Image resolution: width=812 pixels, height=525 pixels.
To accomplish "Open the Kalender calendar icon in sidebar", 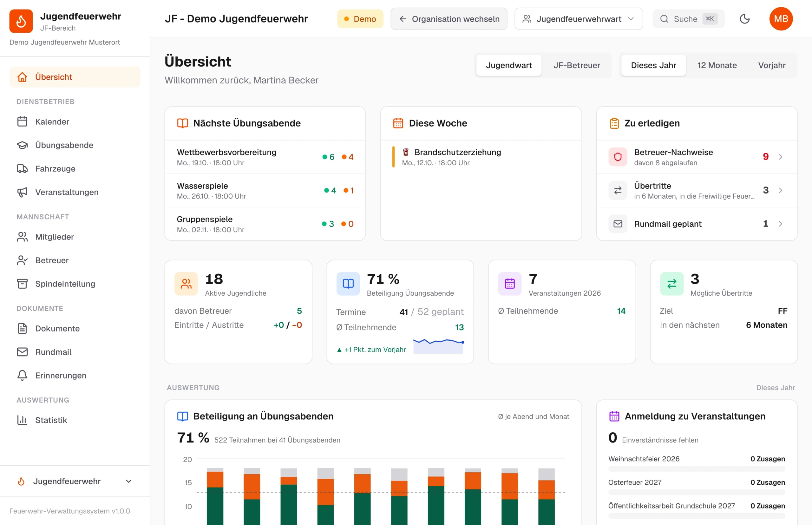I will point(22,121).
